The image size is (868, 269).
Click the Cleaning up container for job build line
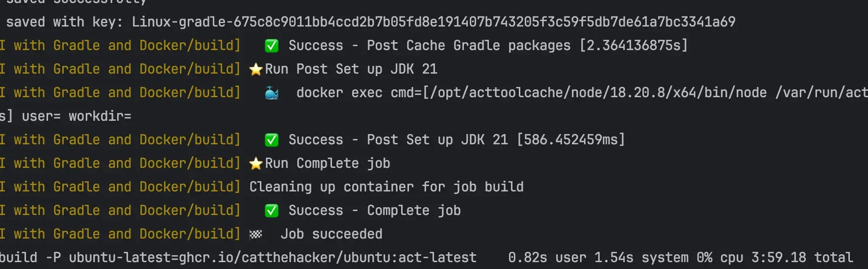[386, 187]
